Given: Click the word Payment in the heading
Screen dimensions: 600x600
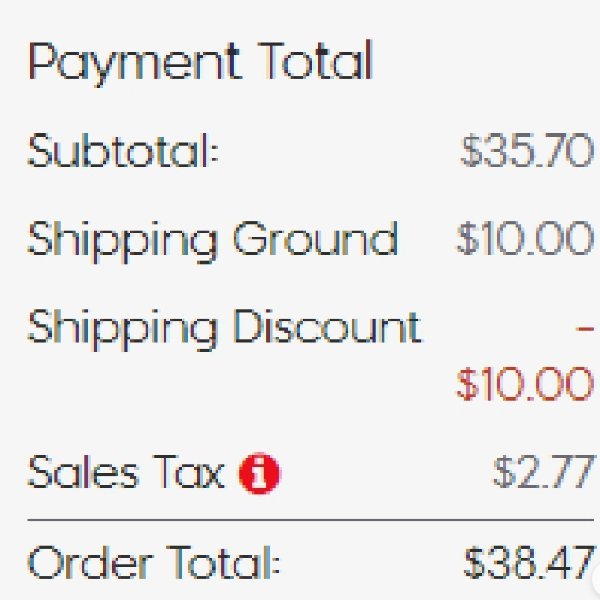Looking at the screenshot, I should pos(135,64).
